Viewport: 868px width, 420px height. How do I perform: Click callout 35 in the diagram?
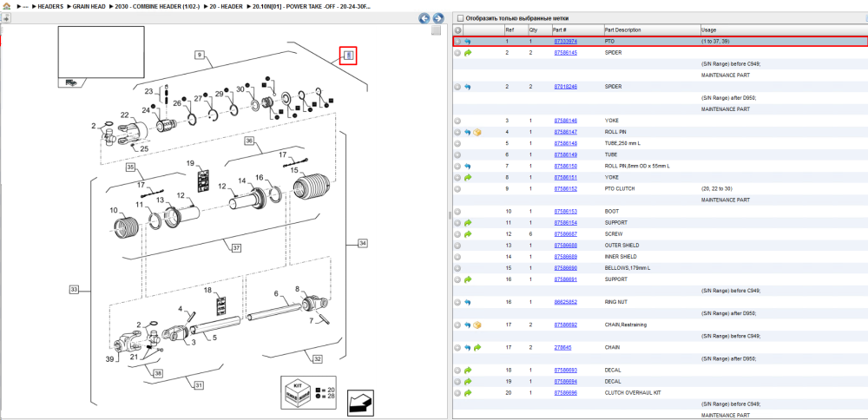tap(131, 167)
